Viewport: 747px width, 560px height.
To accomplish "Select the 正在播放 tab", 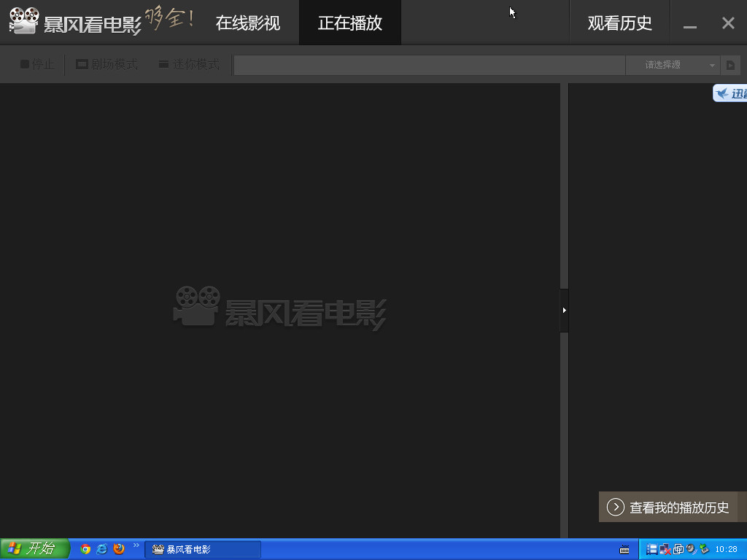I will [350, 23].
